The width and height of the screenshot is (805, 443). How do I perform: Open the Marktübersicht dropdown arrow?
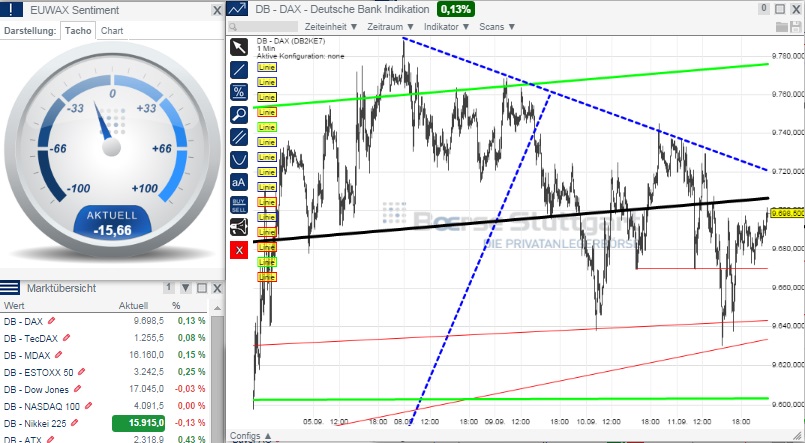[186, 288]
